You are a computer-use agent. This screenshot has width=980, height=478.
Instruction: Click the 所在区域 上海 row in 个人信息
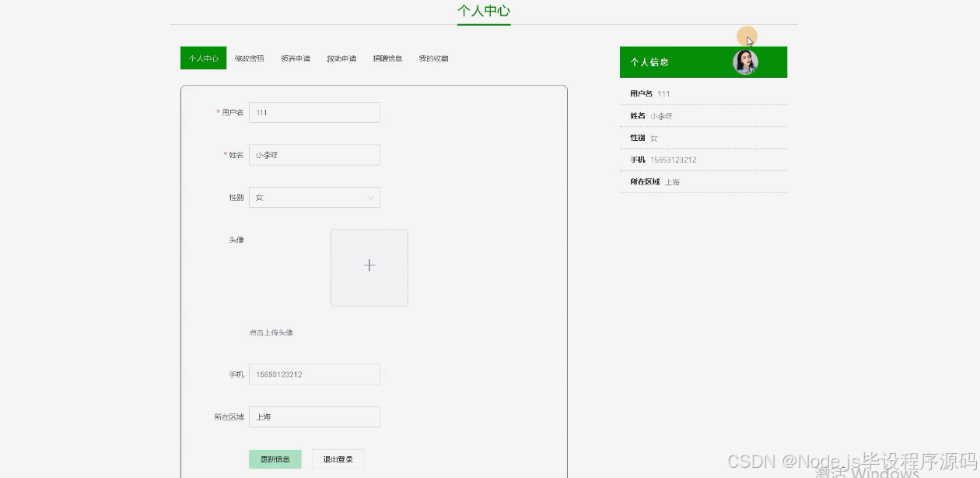[703, 181]
